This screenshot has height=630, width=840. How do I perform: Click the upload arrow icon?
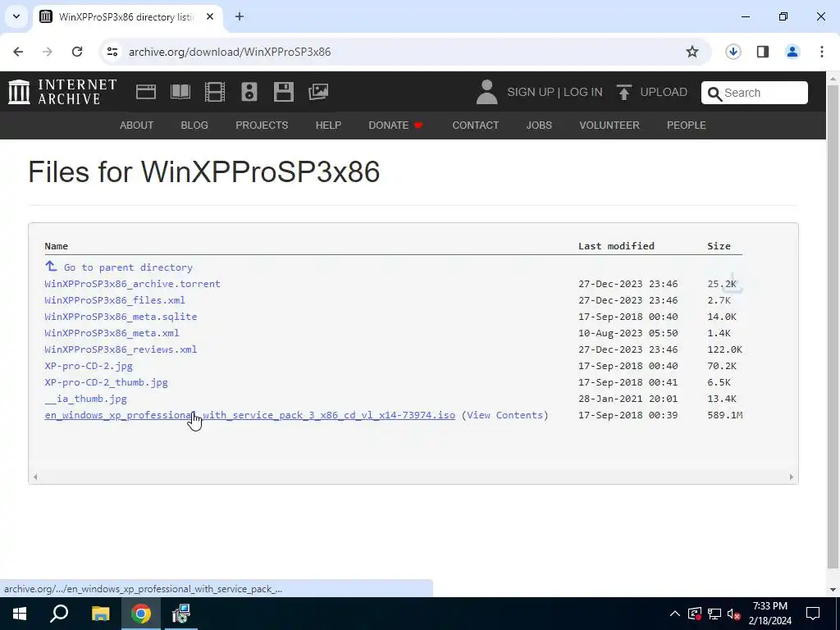(623, 92)
